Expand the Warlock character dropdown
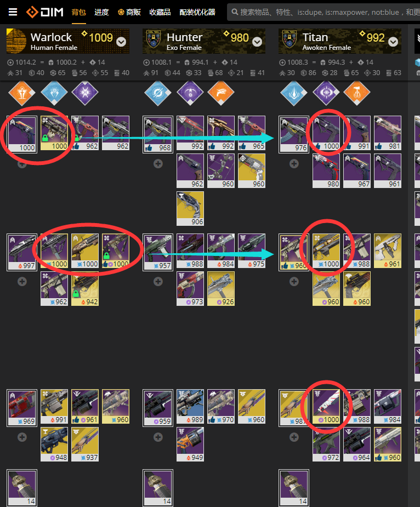Screen dimensions: 420x507 121,42
